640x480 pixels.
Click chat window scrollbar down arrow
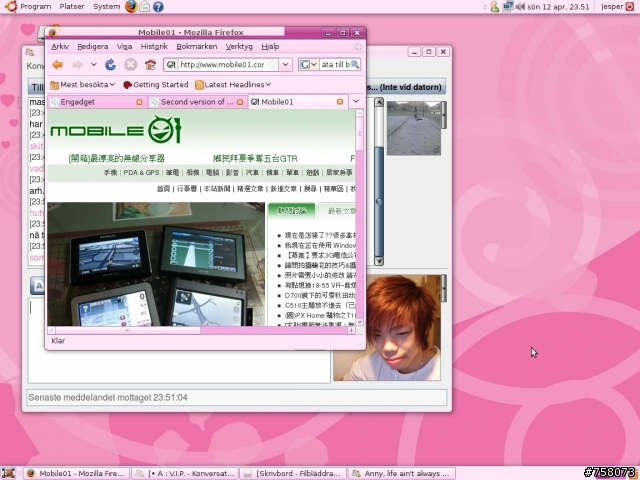(379, 261)
